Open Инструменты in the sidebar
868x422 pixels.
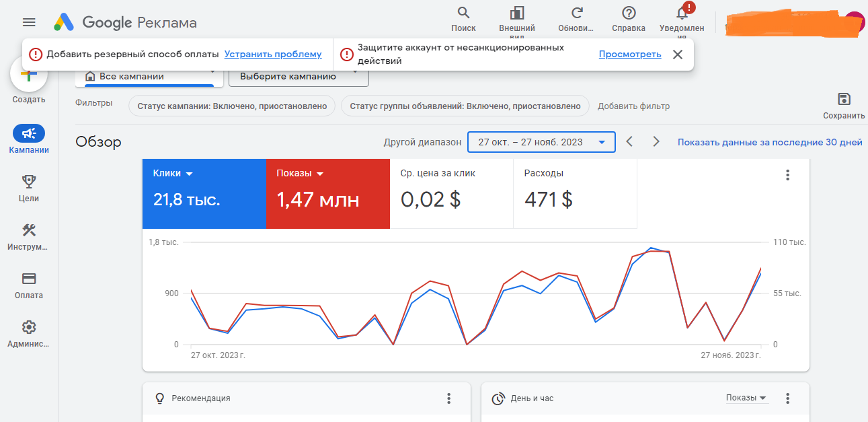29,231
